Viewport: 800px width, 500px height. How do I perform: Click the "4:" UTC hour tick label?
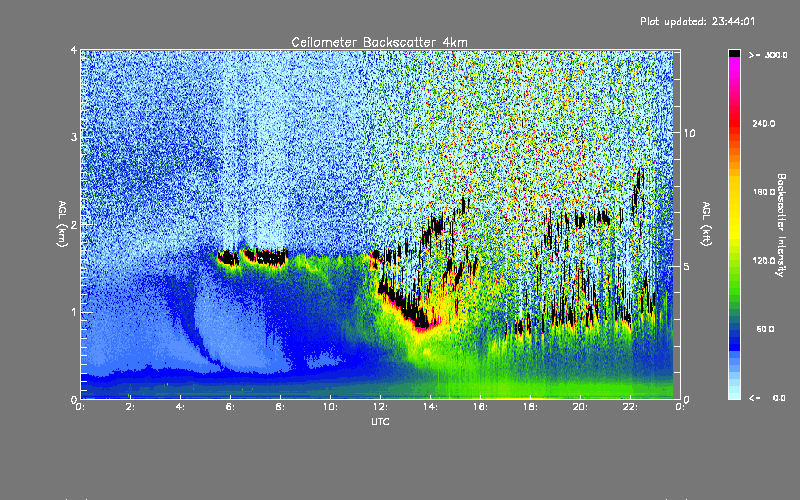coord(180,407)
